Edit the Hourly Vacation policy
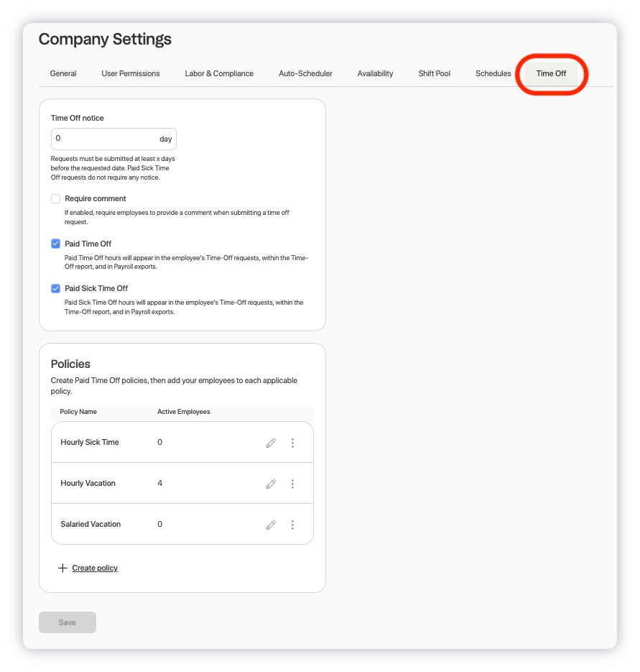Image resolution: width=640 pixels, height=672 pixels. (271, 484)
